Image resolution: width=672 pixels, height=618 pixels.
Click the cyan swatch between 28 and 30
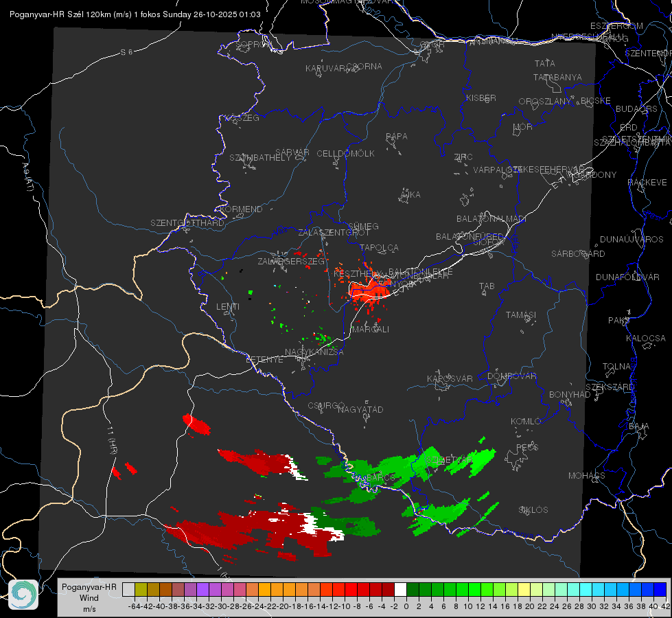click(586, 589)
